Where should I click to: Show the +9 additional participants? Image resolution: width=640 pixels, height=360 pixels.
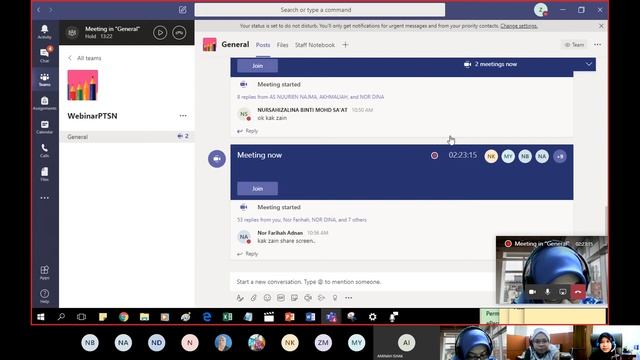[560, 156]
